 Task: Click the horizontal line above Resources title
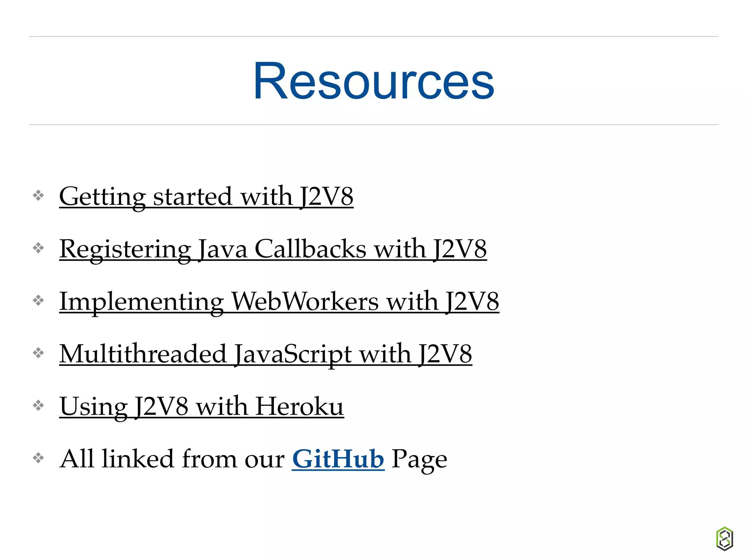pyautogui.click(x=373, y=36)
